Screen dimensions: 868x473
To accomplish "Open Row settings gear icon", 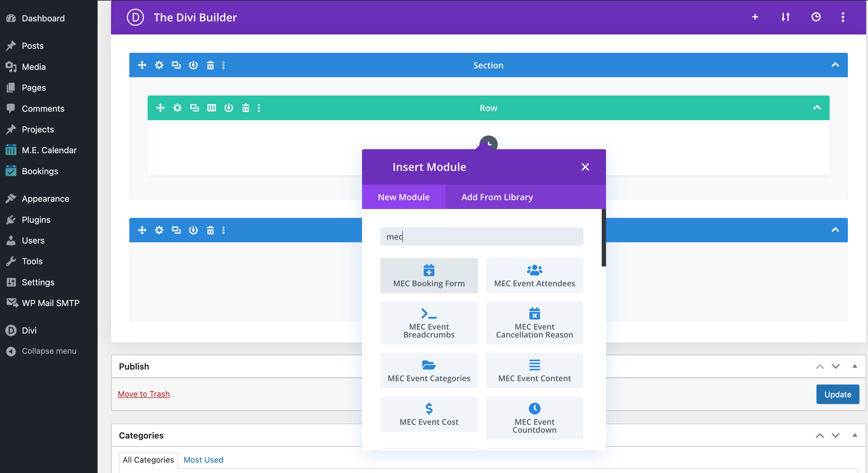I will (177, 108).
